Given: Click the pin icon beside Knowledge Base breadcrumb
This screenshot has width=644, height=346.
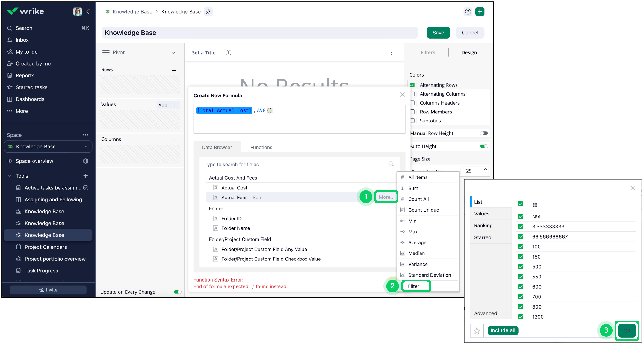Looking at the screenshot, I should click(208, 11).
